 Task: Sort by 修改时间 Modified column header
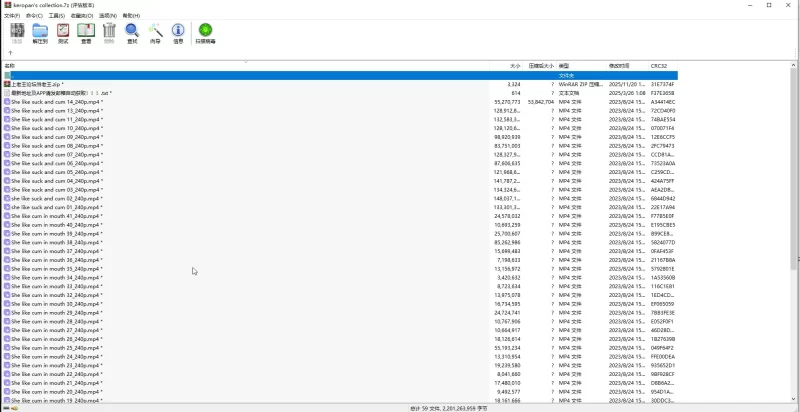[627, 66]
